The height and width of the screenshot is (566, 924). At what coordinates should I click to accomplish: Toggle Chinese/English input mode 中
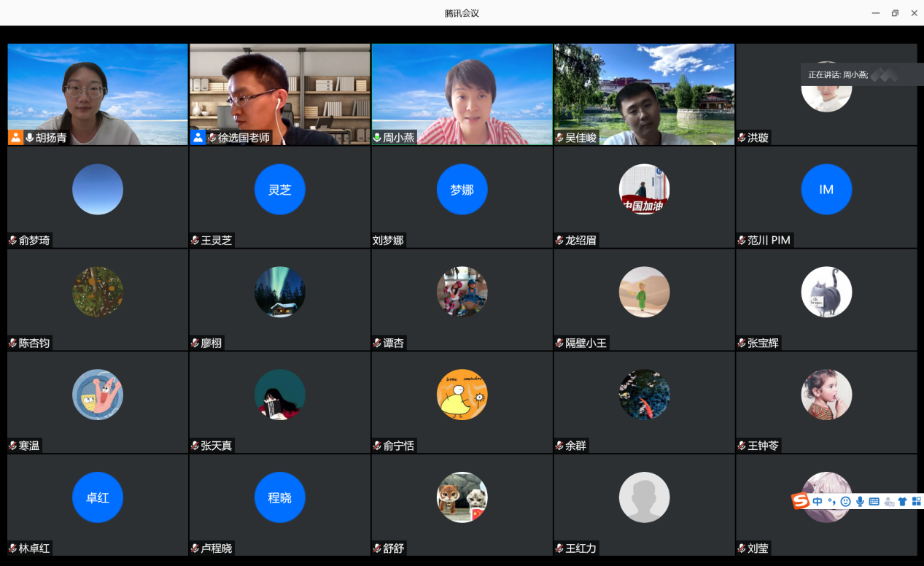click(x=818, y=501)
